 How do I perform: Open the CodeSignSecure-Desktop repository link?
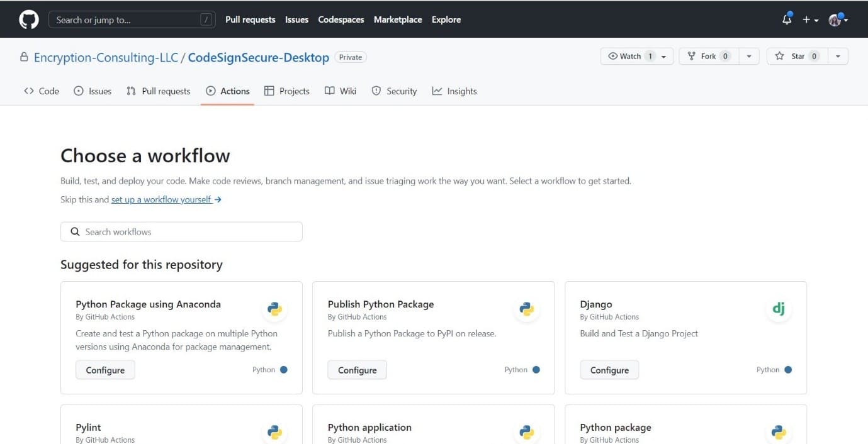pos(258,57)
